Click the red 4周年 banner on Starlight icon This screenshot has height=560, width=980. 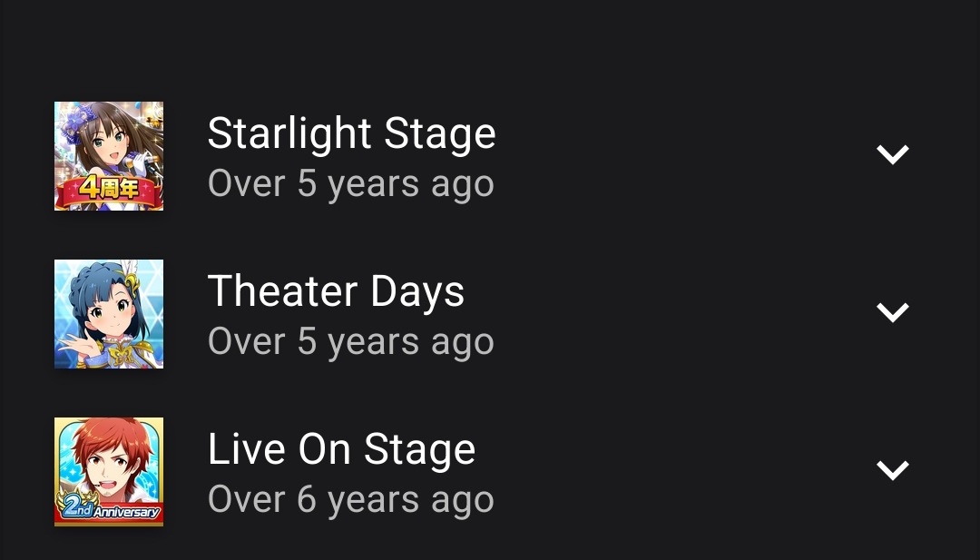(x=106, y=190)
